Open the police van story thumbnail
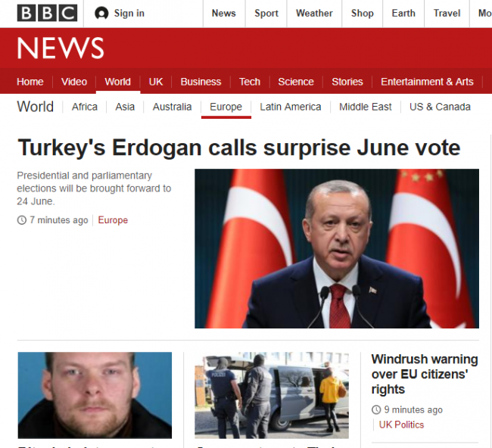The image size is (492, 448). 272,395
